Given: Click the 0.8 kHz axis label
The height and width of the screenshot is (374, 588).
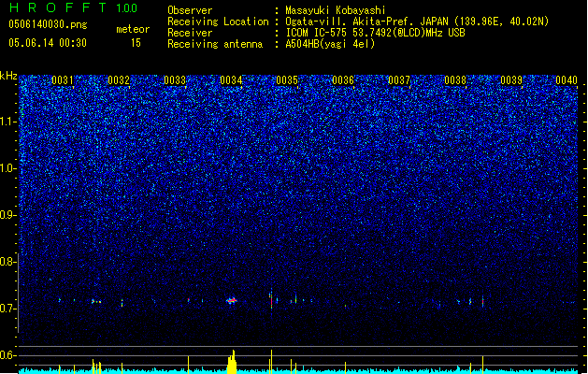Looking at the screenshot, I should [x=7, y=262].
